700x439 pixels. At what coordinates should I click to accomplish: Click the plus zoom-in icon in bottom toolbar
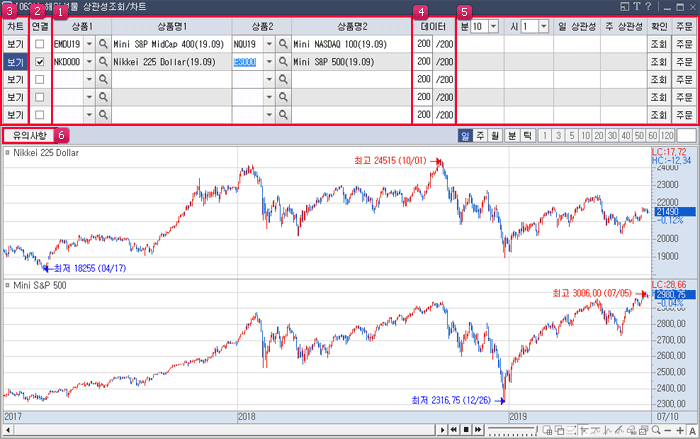coord(680,430)
